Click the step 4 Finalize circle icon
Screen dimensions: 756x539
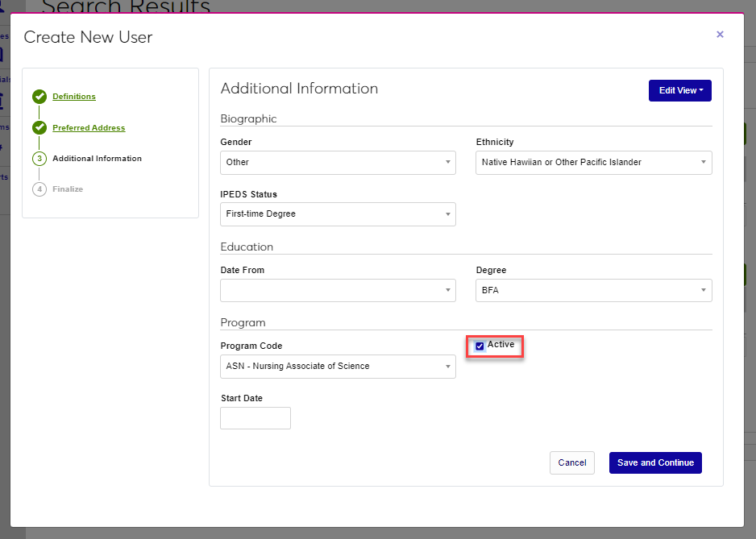(x=39, y=189)
